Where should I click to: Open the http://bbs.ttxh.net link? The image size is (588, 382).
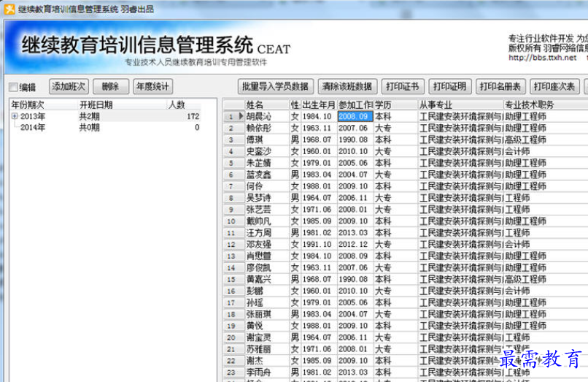point(542,58)
